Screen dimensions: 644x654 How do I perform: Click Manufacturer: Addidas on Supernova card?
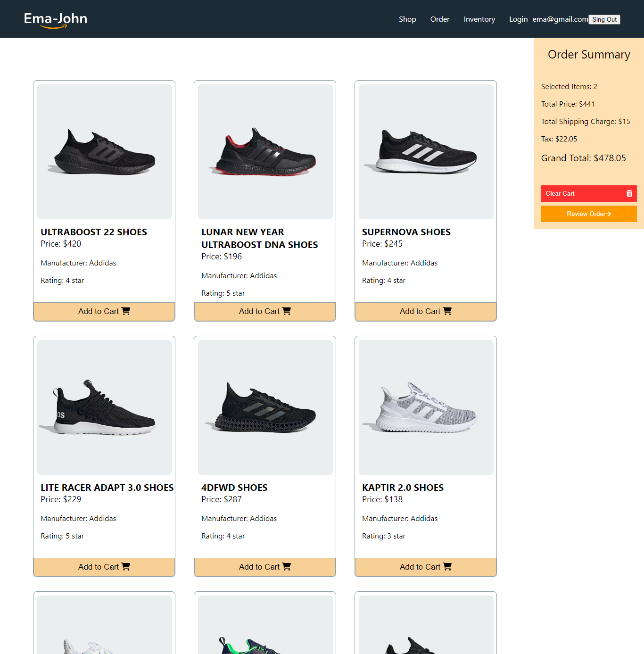(400, 263)
